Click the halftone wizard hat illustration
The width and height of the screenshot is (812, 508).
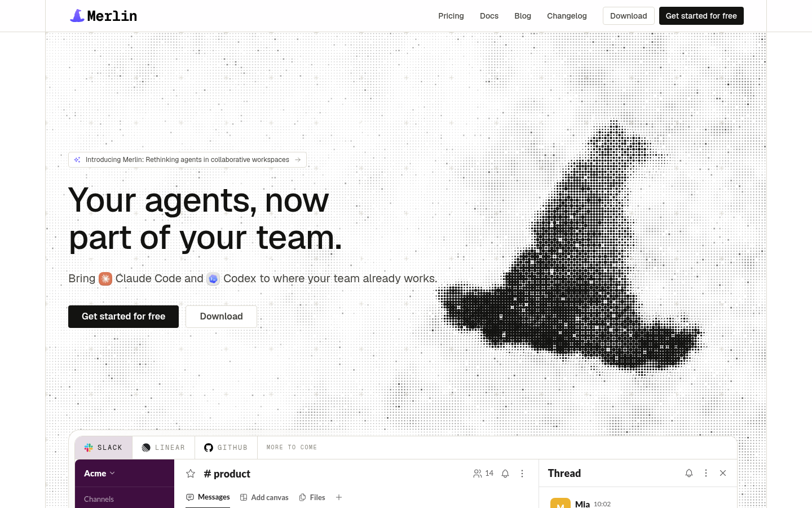tap(571, 248)
